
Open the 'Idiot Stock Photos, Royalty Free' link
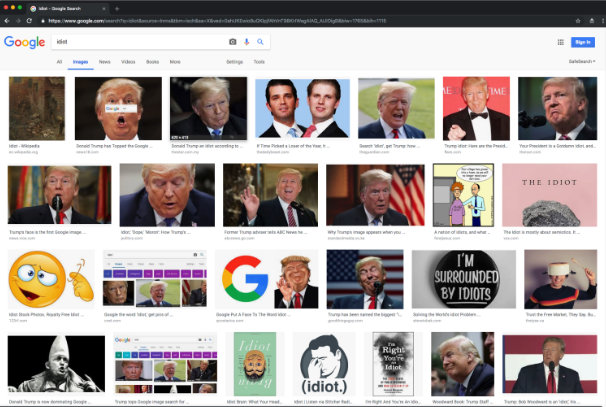46,315
